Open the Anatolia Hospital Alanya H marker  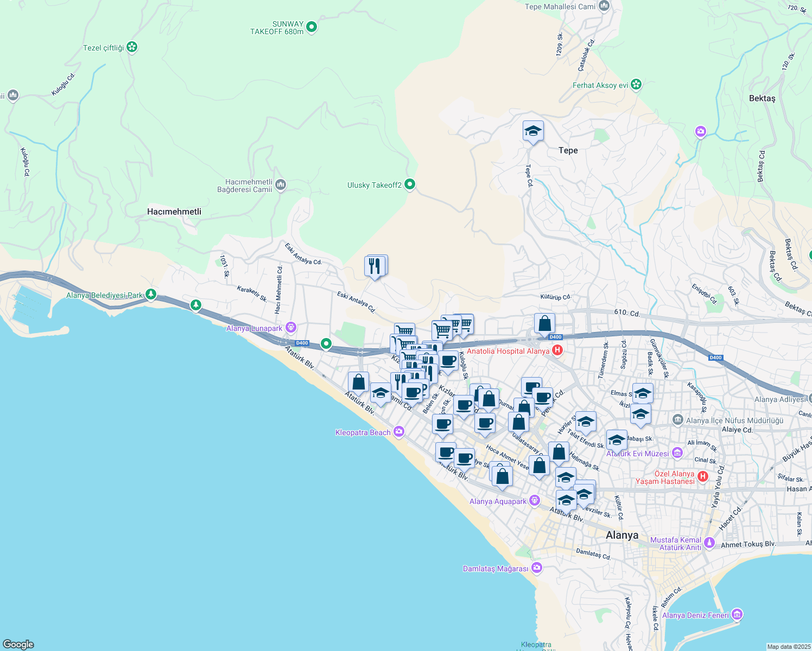tap(557, 350)
